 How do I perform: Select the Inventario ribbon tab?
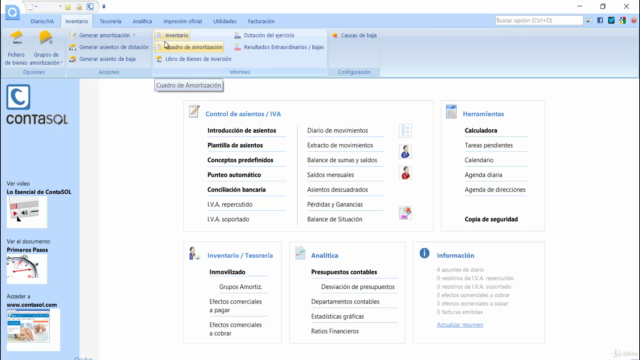pos(76,21)
